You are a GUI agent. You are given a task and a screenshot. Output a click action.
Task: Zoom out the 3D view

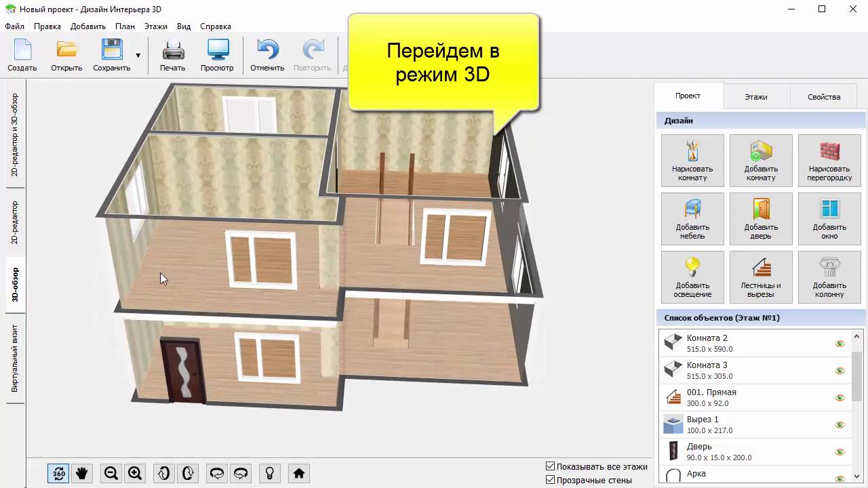click(x=111, y=473)
